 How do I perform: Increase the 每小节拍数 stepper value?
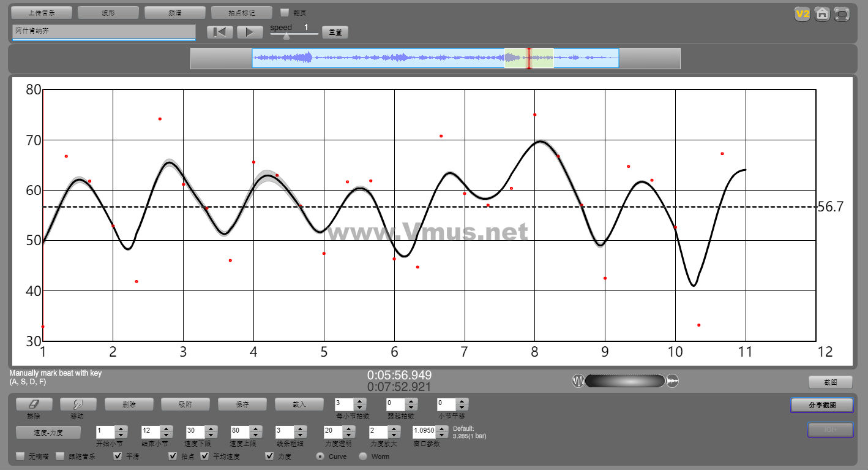pos(360,401)
